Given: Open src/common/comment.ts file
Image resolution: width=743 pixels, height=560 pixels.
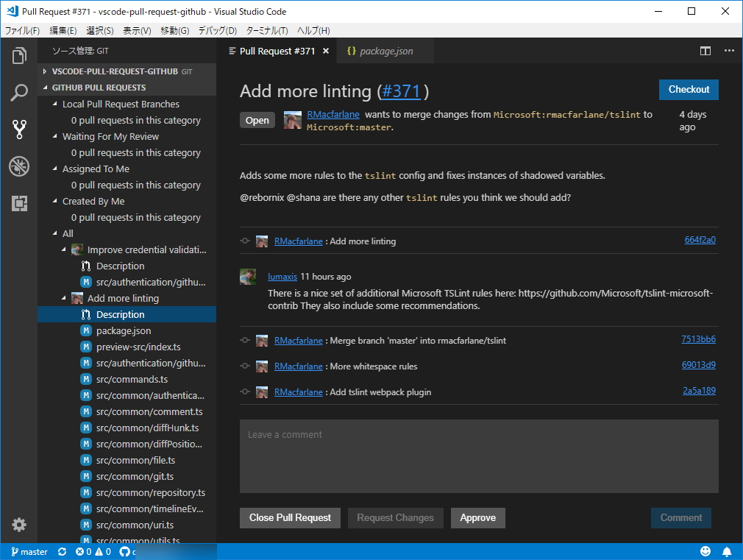Looking at the screenshot, I should (x=149, y=411).
